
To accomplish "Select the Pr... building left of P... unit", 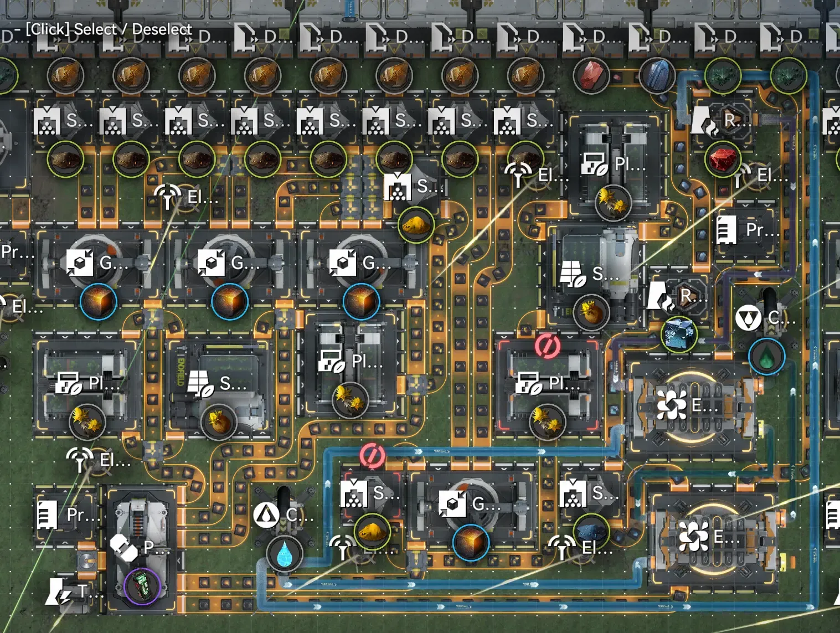I will pyautogui.click(x=68, y=514).
